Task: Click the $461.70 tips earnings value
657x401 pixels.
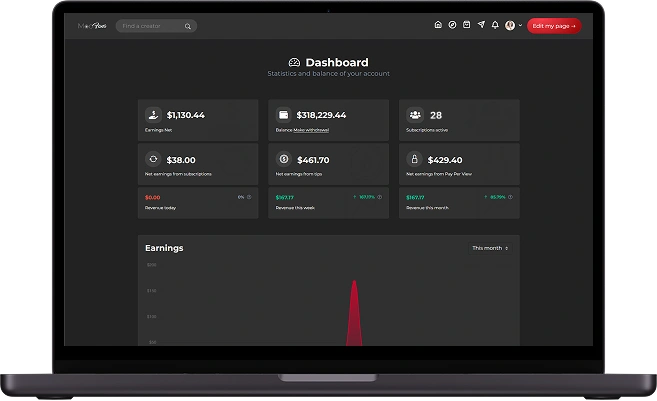Action: (313, 160)
